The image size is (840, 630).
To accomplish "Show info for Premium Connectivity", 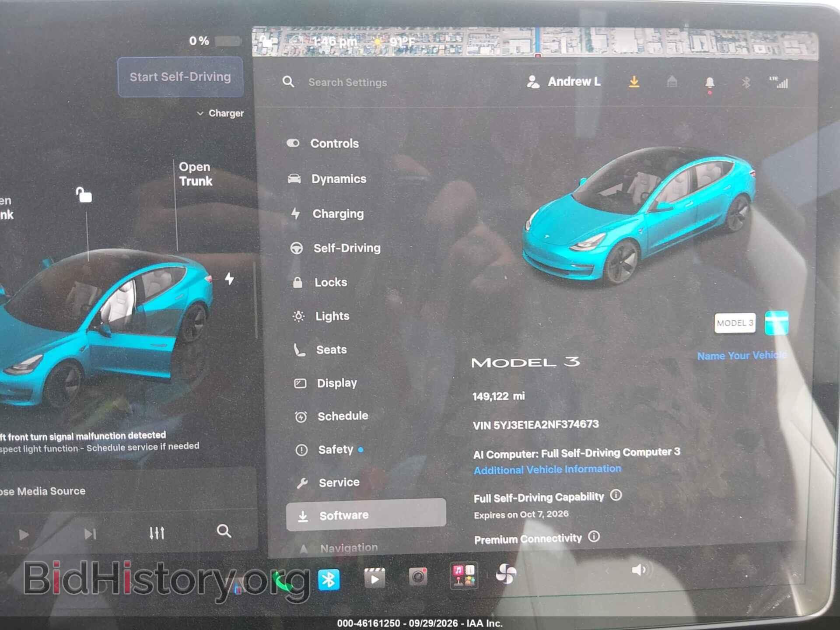I will coord(594,536).
